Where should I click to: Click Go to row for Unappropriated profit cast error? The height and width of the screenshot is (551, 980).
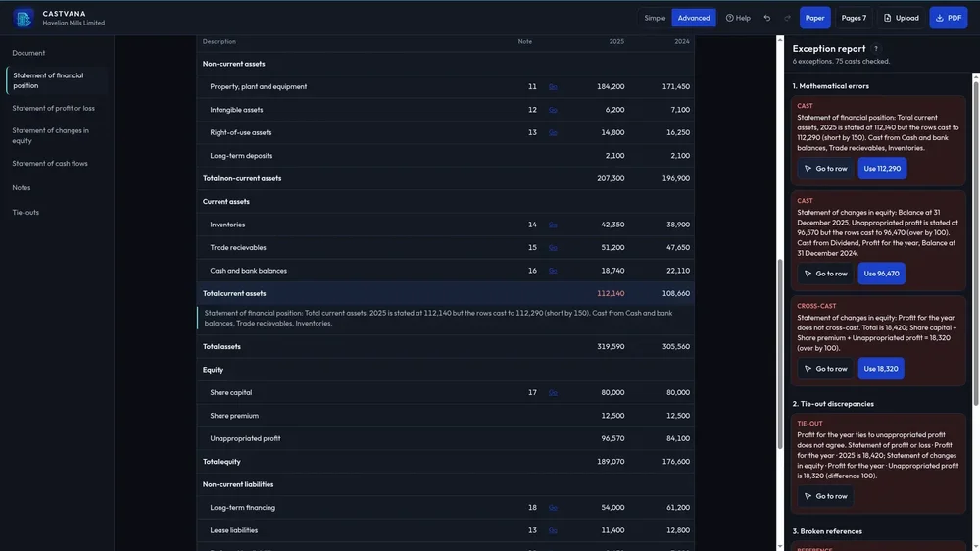pyautogui.click(x=825, y=274)
